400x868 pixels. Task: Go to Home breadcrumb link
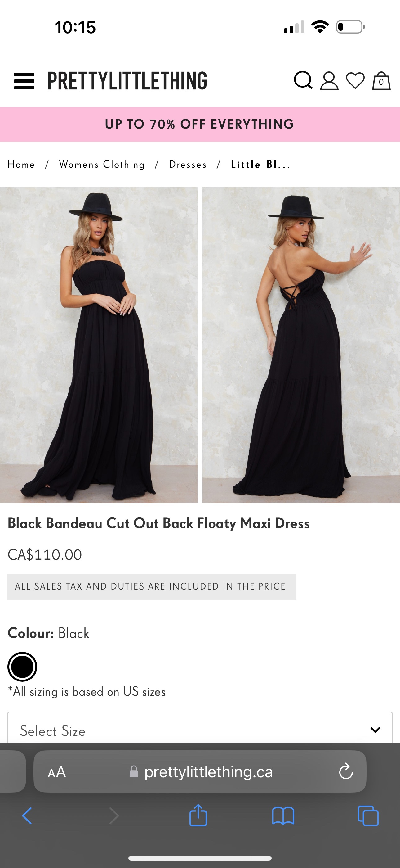[x=21, y=165]
